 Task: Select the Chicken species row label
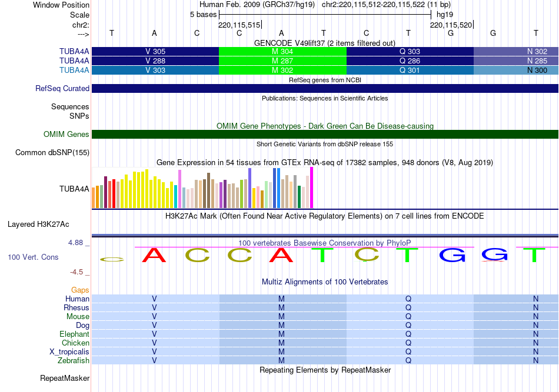75,343
